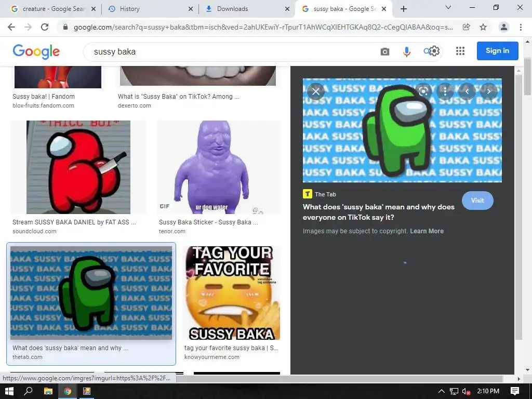
Task: Open the Sussy baka! Fandom result caption
Action: [44, 96]
